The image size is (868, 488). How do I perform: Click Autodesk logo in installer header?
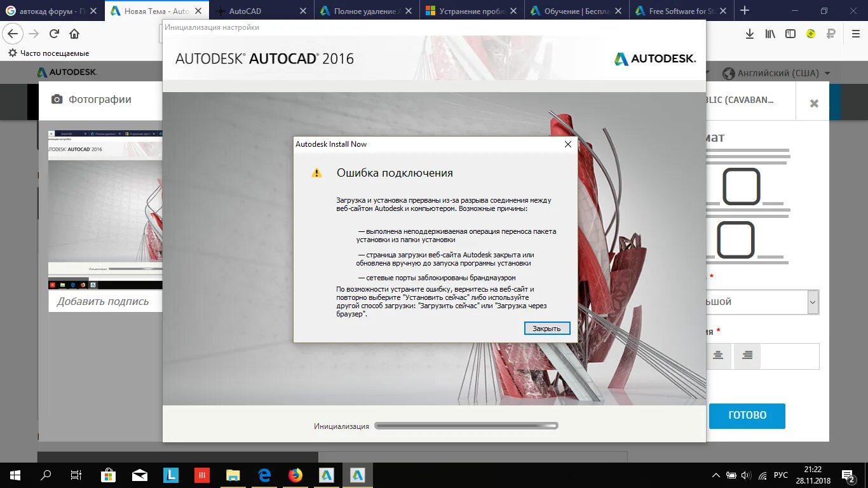pyautogui.click(x=655, y=58)
